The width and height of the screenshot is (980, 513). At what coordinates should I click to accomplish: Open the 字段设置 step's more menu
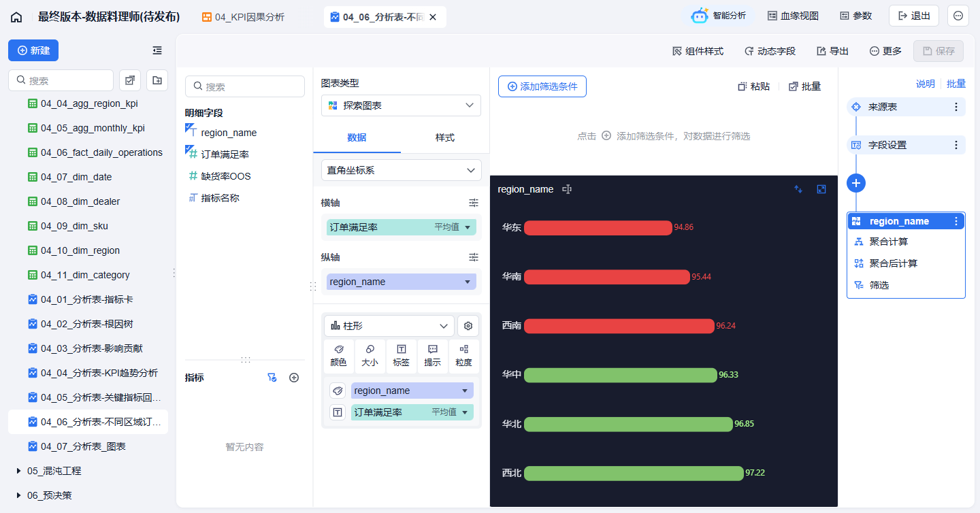(x=956, y=145)
